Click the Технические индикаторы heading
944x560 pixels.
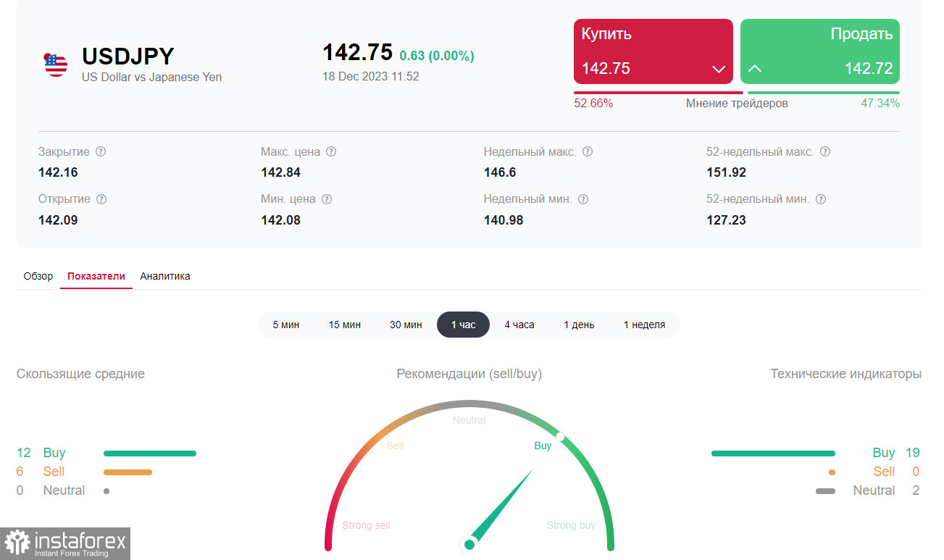click(846, 374)
